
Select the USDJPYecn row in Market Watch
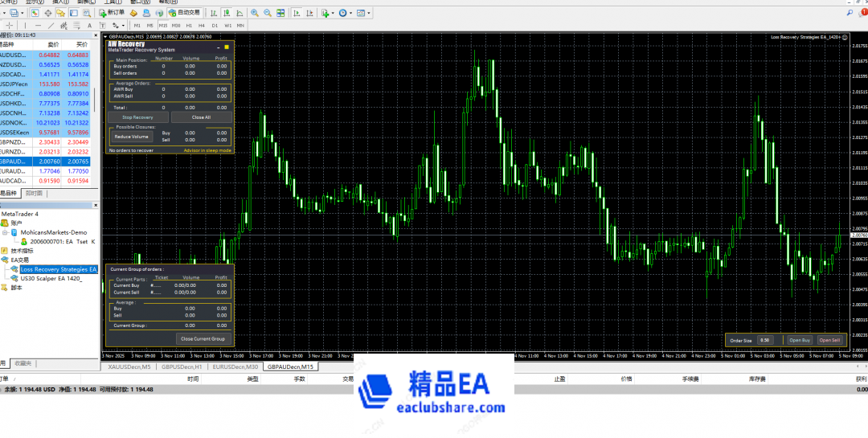pyautogui.click(x=45, y=84)
